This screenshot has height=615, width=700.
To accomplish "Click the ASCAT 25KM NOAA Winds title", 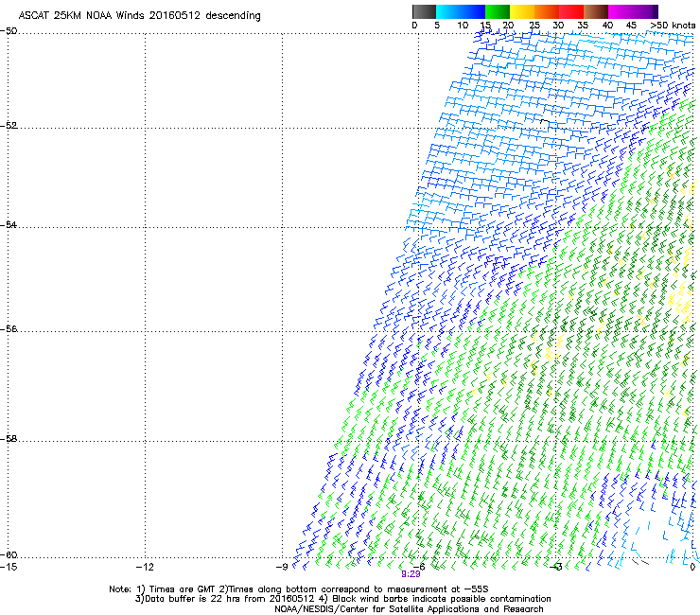I will point(139,15).
